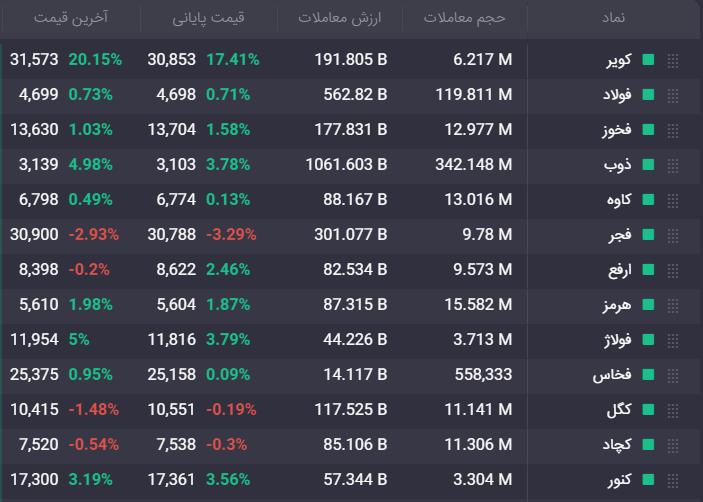Click the green status square beside کچاد
Viewport: 703px width, 502px height.
point(648,445)
